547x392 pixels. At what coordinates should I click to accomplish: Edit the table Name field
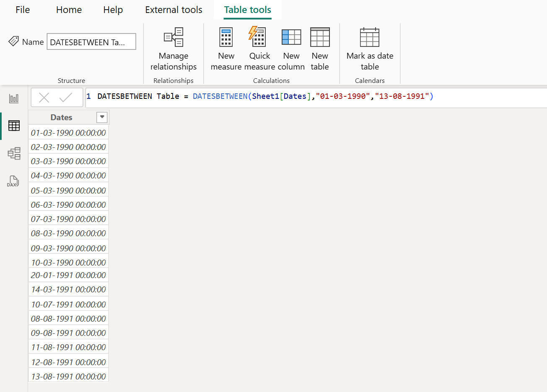click(91, 41)
